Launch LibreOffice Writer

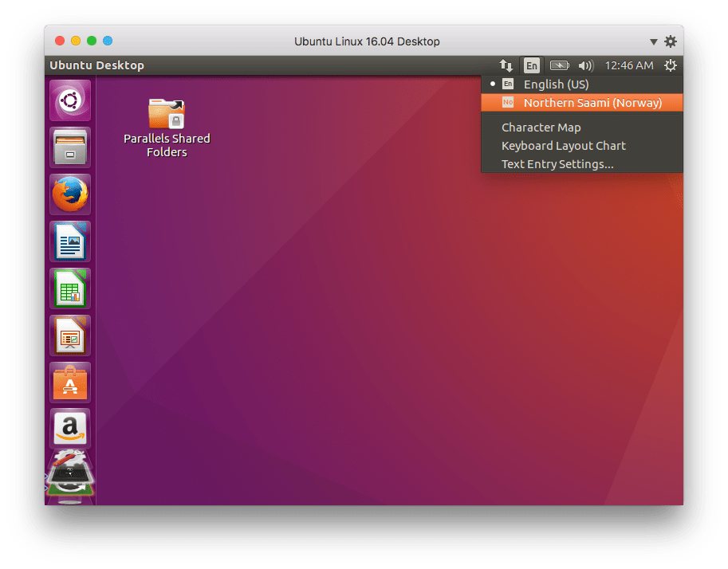pyautogui.click(x=69, y=241)
